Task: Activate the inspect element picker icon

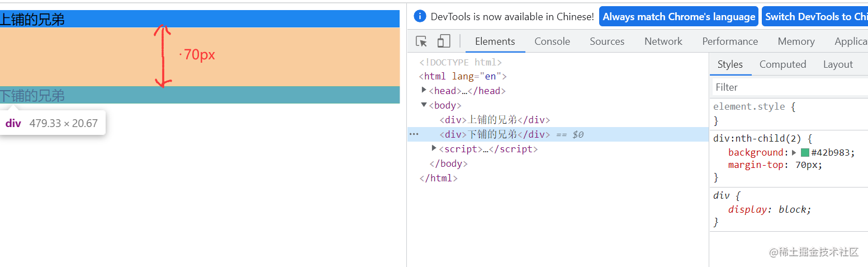Action: pyautogui.click(x=422, y=41)
